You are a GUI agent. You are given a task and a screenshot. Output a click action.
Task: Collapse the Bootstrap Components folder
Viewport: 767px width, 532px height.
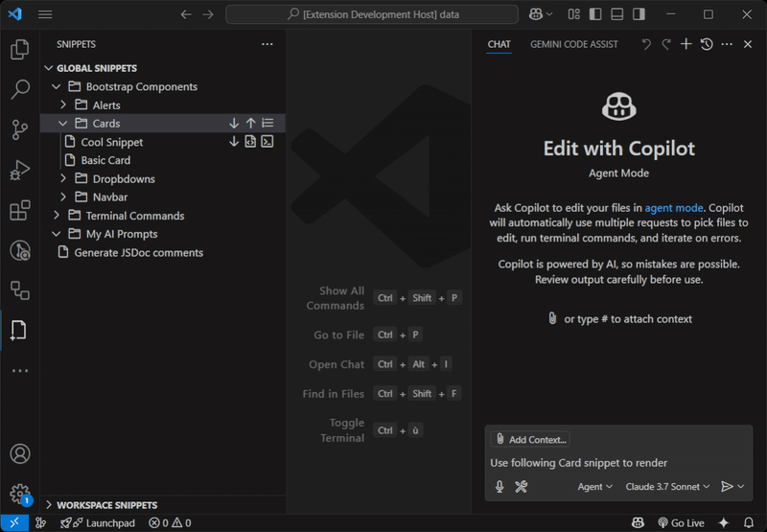[x=57, y=86]
